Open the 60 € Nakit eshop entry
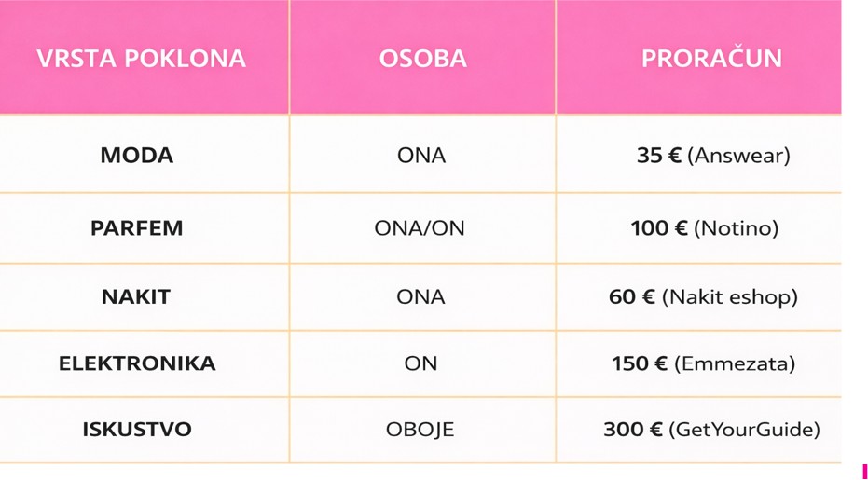868x480 pixels. pyautogui.click(x=703, y=296)
